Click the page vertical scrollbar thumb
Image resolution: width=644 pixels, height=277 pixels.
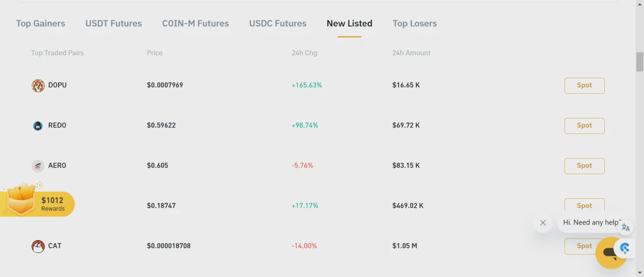point(639,62)
